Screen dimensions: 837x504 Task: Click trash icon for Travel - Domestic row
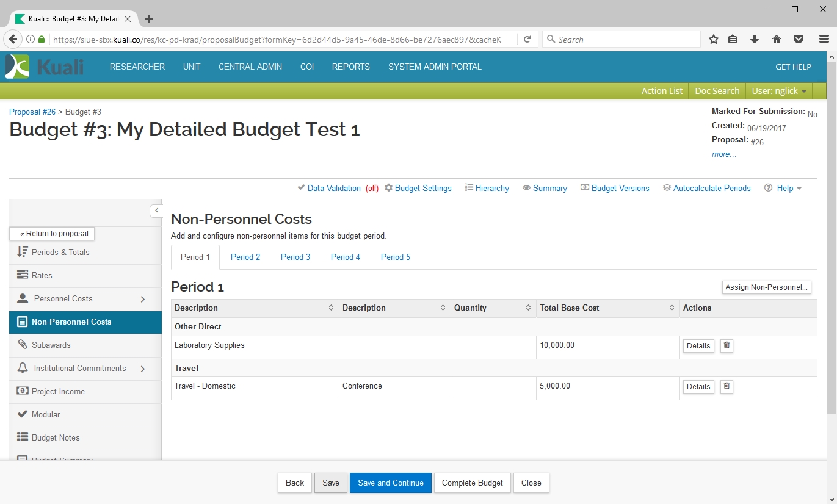[x=726, y=386]
